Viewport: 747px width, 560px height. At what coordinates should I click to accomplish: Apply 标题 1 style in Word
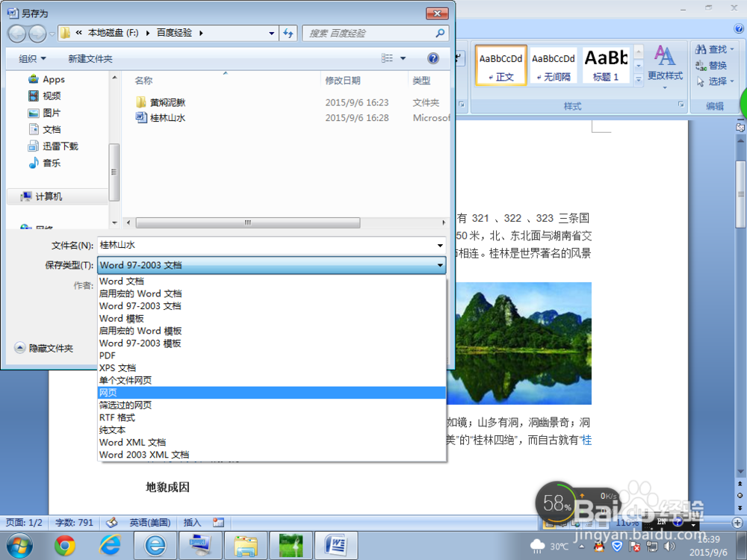pos(606,66)
